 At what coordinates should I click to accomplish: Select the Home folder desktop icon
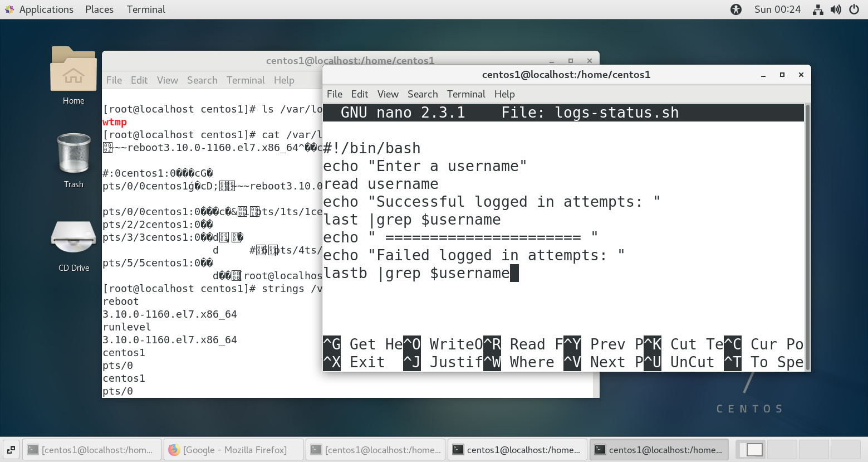[73, 76]
